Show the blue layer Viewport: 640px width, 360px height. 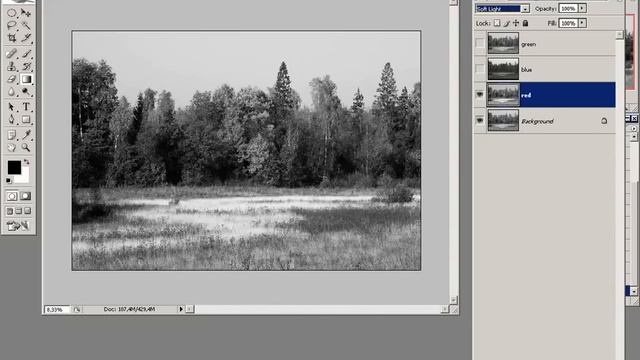tap(480, 69)
